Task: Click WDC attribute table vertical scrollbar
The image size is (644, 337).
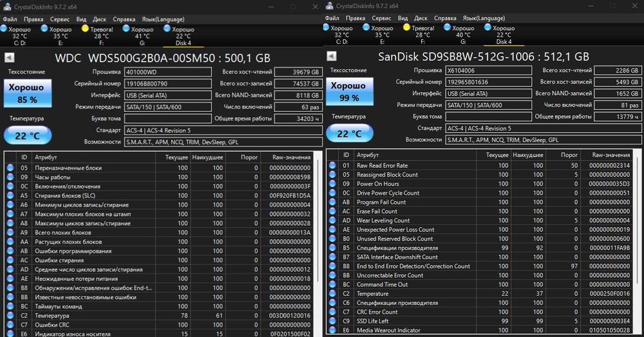Action: click(317, 221)
